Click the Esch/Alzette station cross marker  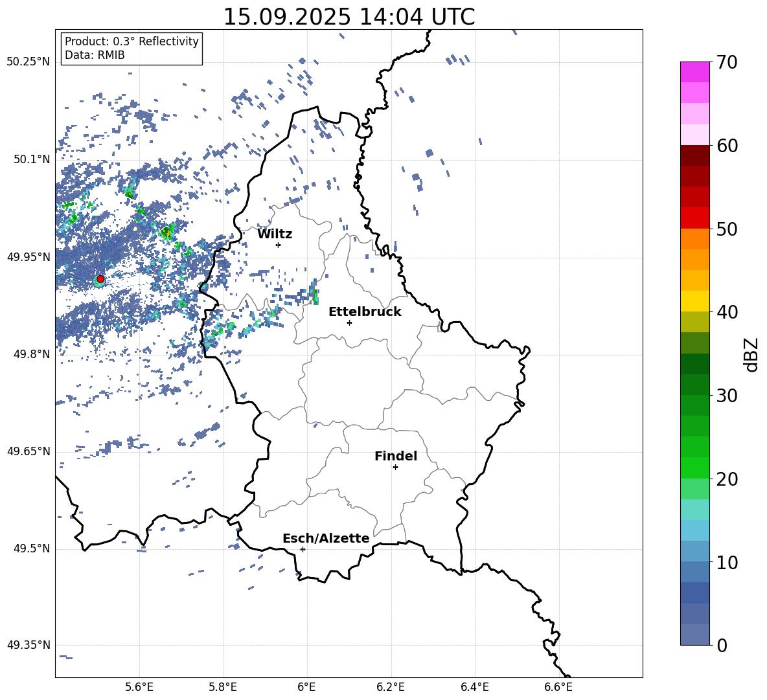click(303, 549)
